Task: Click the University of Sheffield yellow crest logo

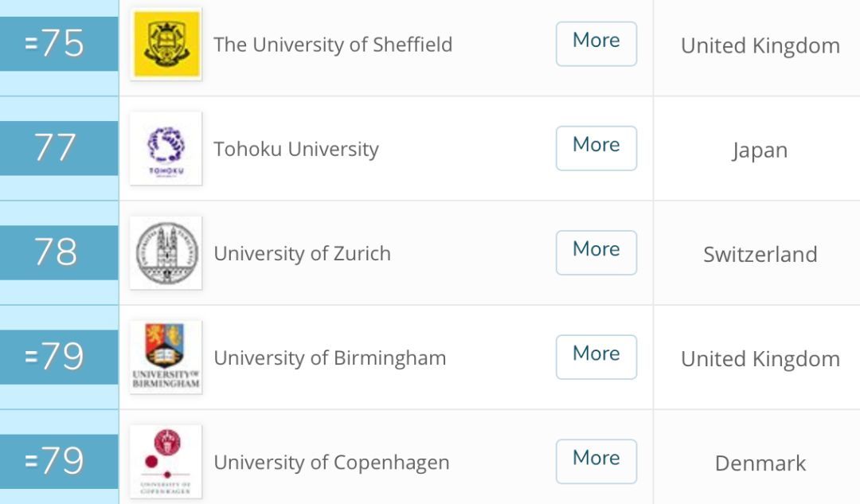Action: (x=166, y=44)
